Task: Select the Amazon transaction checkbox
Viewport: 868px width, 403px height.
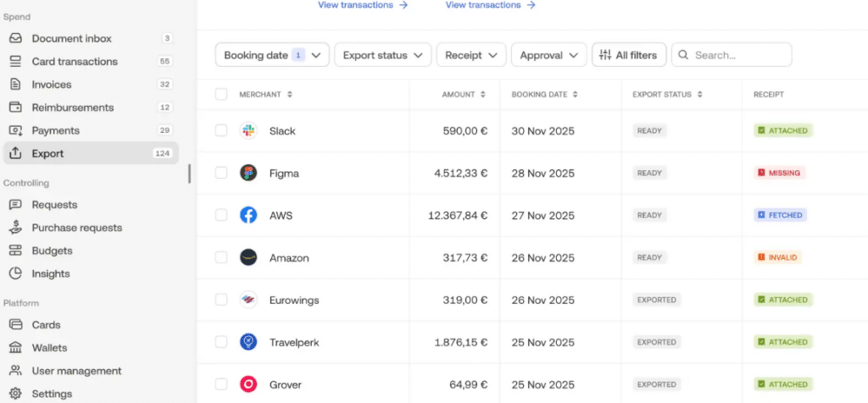Action: [x=221, y=257]
